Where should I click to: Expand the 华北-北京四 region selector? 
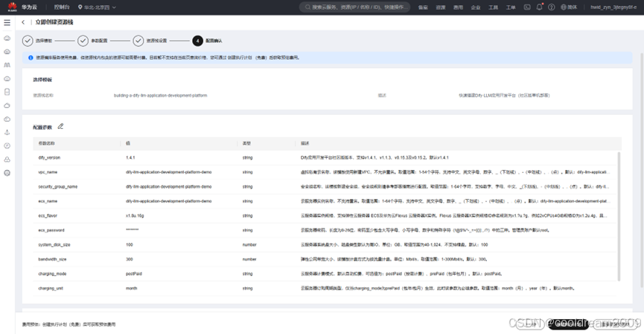click(97, 7)
